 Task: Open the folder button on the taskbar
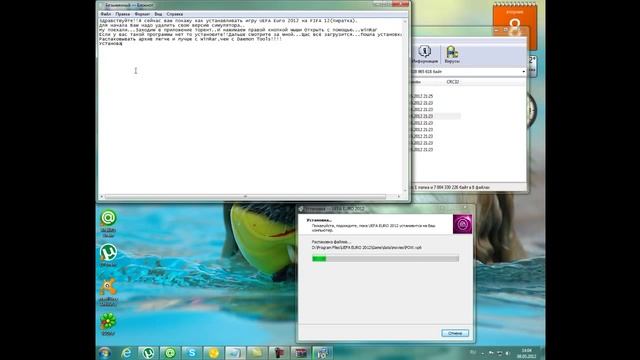pyautogui.click(x=257, y=353)
